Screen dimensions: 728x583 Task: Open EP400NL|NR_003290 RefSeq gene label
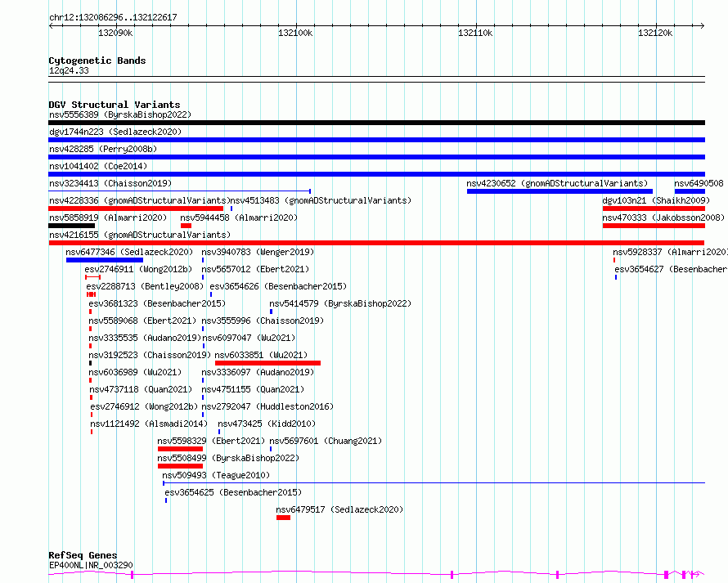91,565
